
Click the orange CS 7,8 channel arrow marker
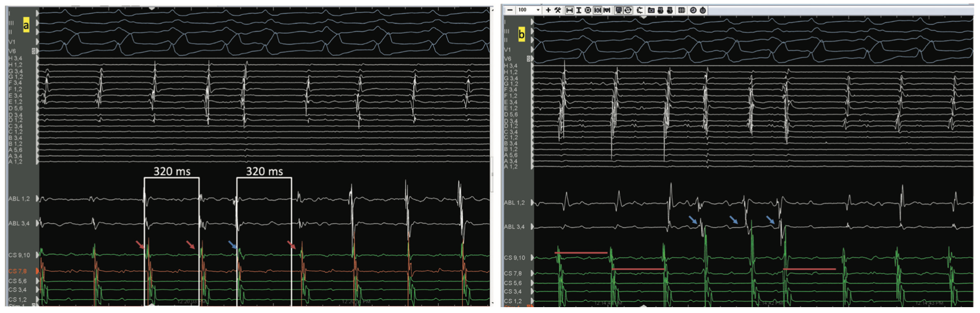pos(38,271)
